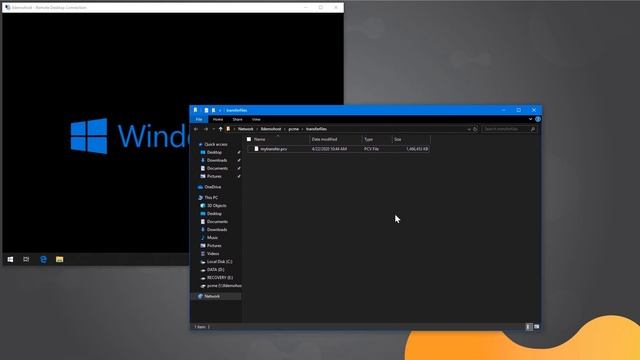
Task: Click the PCV File type cell
Action: pyautogui.click(x=371, y=149)
